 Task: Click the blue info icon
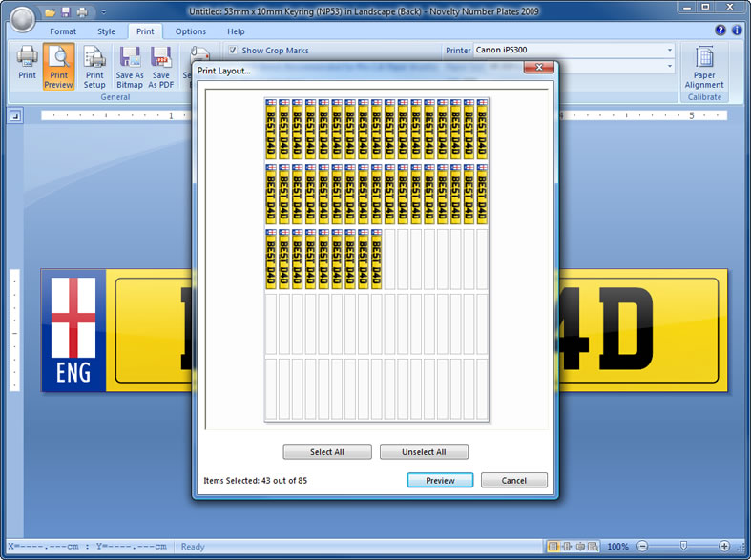737,31
